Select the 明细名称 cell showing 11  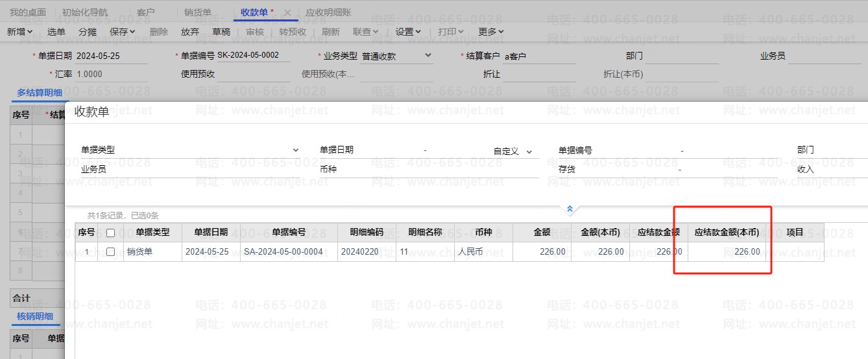[x=425, y=251]
